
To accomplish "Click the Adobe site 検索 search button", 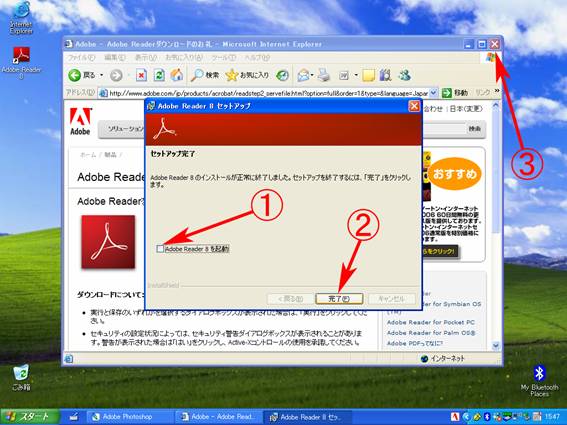I will pos(475,129).
